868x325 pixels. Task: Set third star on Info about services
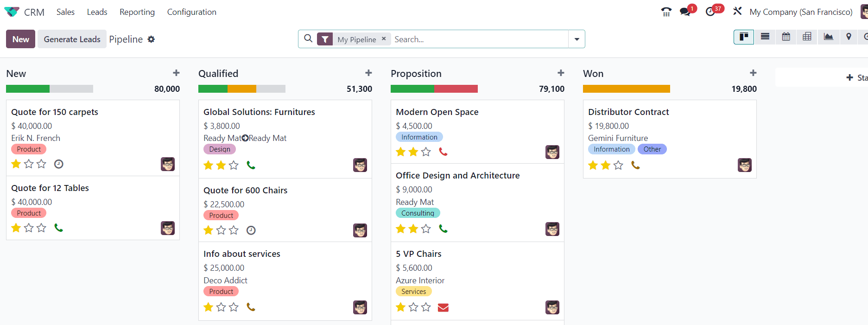(x=234, y=307)
